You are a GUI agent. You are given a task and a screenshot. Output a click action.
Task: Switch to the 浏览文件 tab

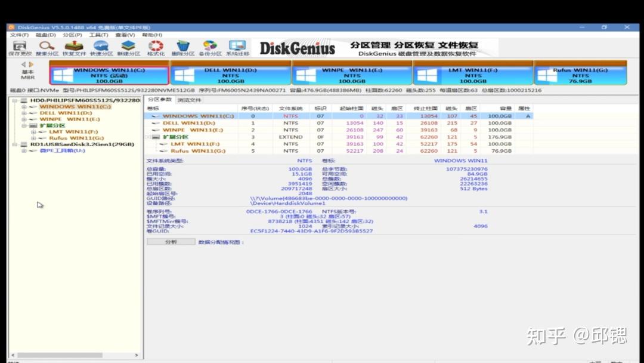tap(189, 100)
